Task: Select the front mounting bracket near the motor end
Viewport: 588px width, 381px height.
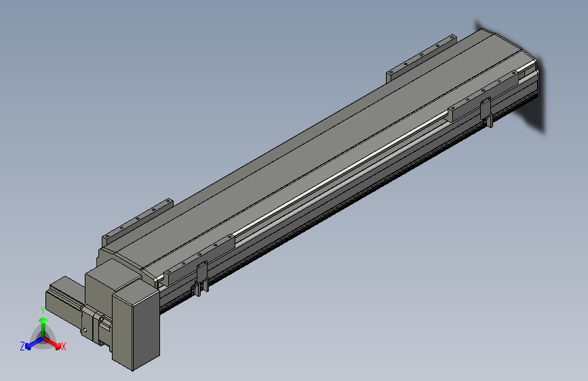Action: 199,260
